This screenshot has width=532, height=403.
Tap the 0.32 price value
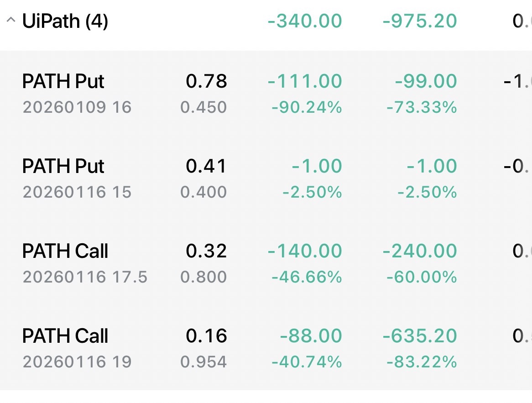point(206,251)
